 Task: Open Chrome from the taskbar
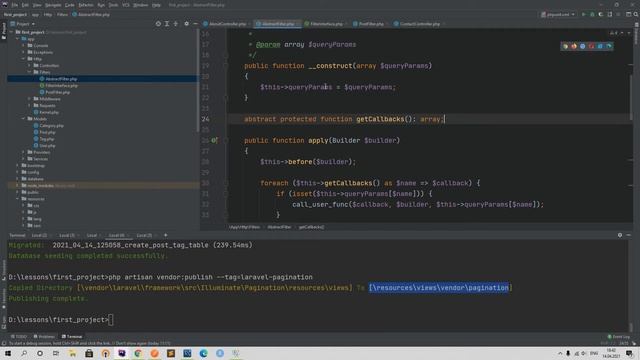point(138,353)
